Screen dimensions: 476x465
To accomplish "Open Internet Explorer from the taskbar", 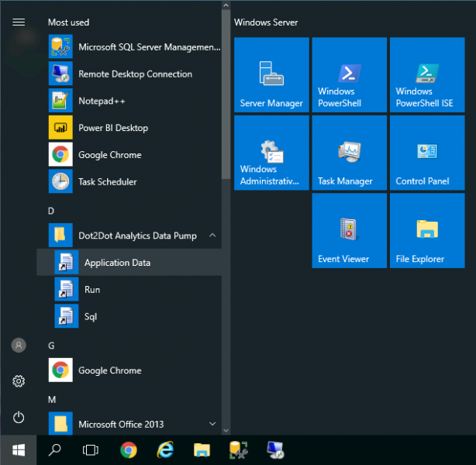I will point(165,449).
